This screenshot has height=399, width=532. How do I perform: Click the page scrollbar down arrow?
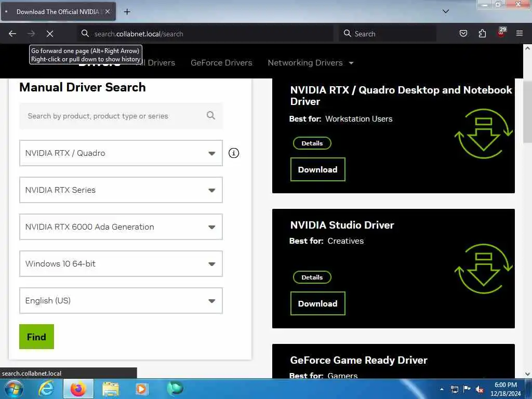click(527, 374)
